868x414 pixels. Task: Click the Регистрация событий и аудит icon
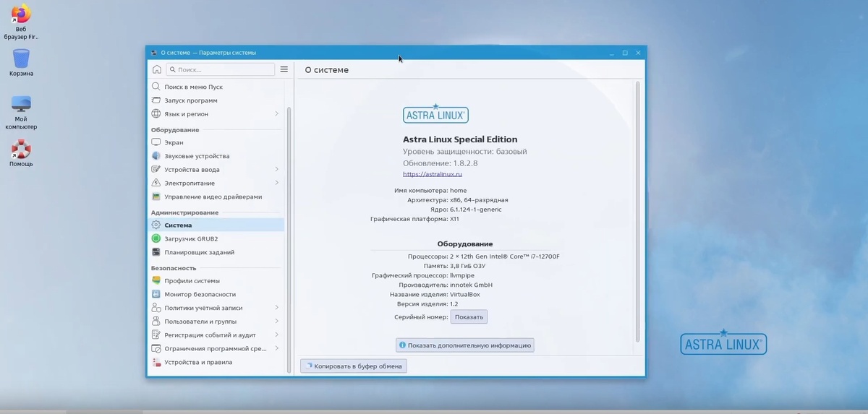156,335
